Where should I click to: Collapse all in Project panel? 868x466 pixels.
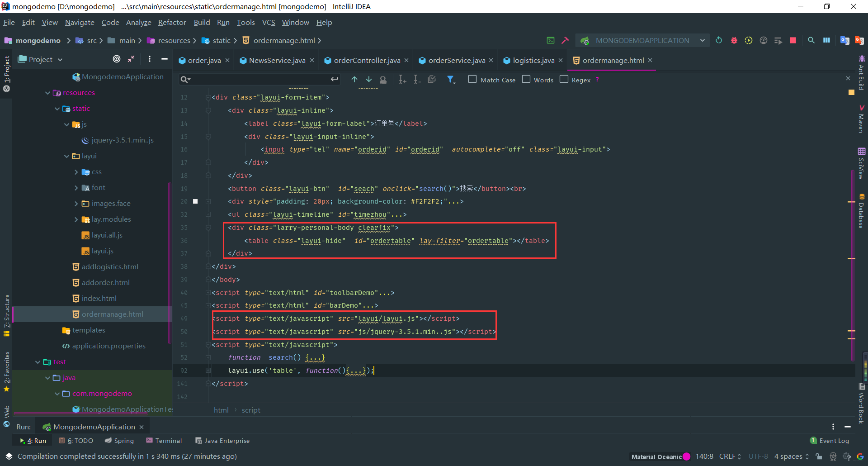[131, 59]
